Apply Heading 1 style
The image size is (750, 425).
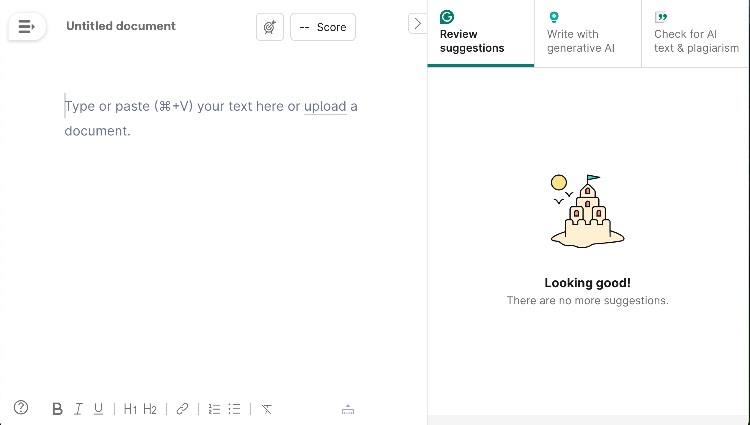130,409
